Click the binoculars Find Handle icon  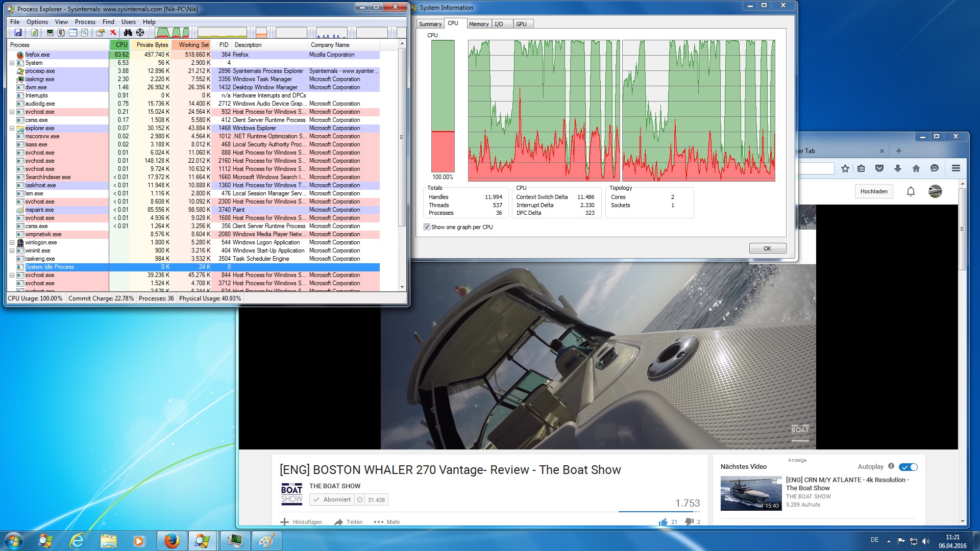pyautogui.click(x=128, y=33)
